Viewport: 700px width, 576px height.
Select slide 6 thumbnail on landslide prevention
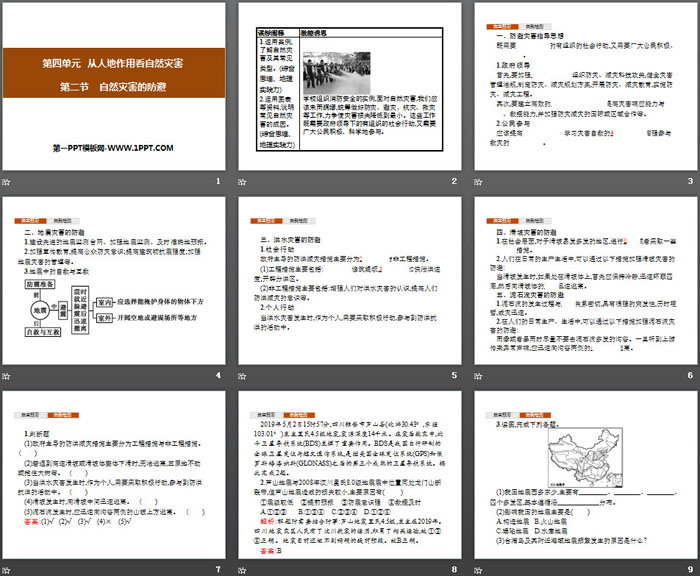[x=586, y=280]
